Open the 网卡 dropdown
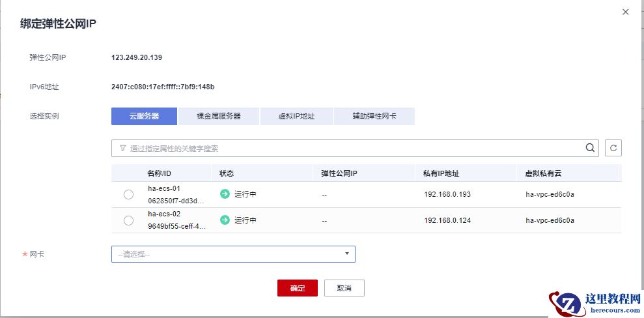The image size is (644, 318). pyautogui.click(x=233, y=254)
